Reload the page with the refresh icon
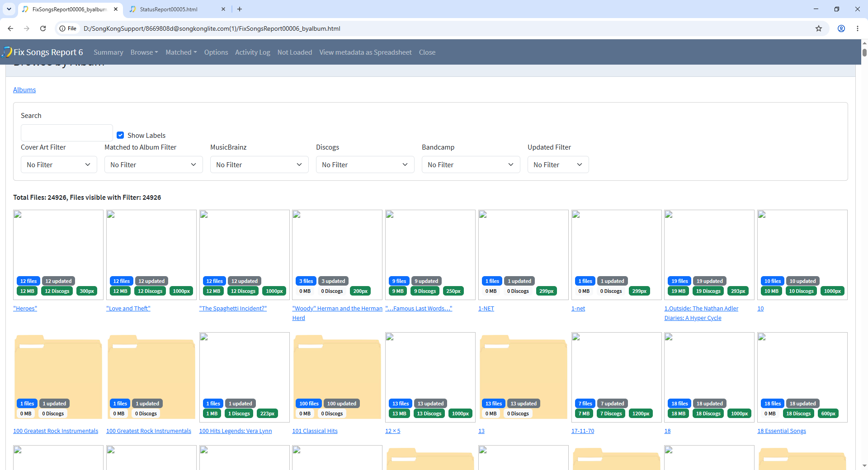Image resolution: width=868 pixels, height=470 pixels. coord(43,28)
